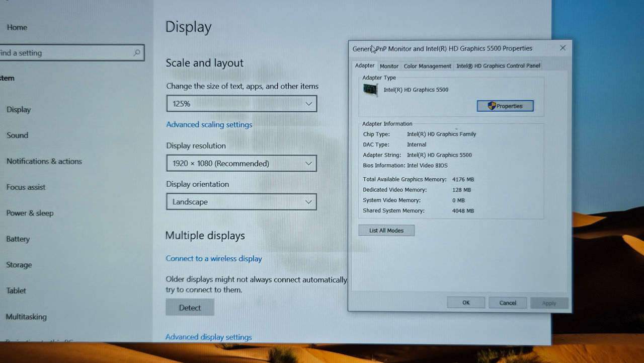
Task: Open the Display resolution dropdown
Action: pyautogui.click(x=242, y=163)
